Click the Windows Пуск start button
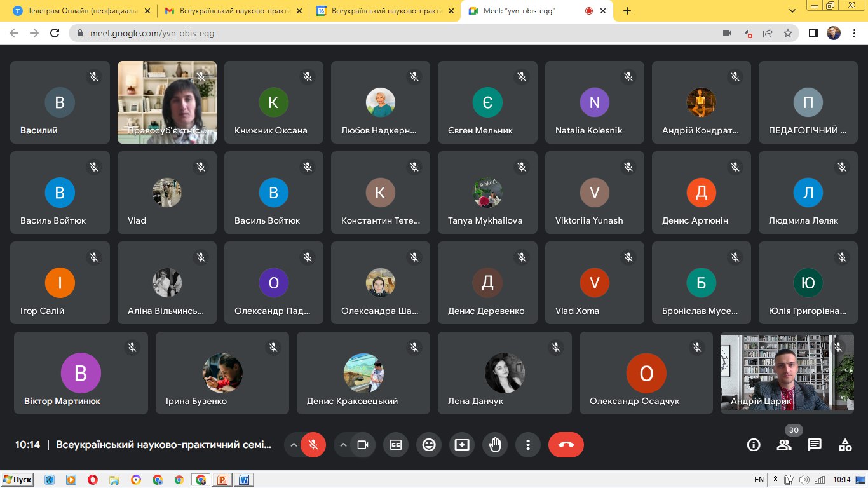 (x=18, y=480)
